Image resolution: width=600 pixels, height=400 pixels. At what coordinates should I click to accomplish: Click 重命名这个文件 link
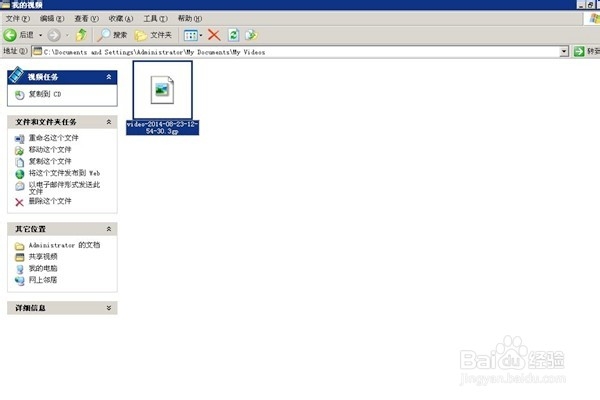[x=54, y=138]
